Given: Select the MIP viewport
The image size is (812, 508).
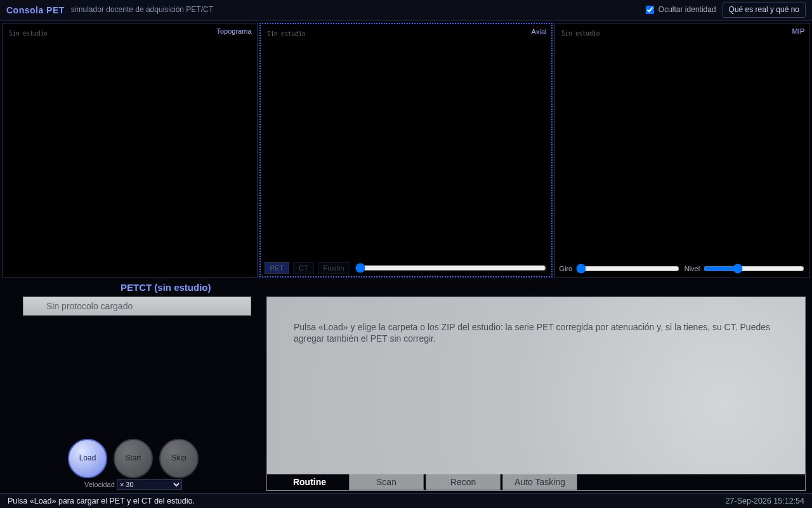Looking at the screenshot, I should 682,150.
